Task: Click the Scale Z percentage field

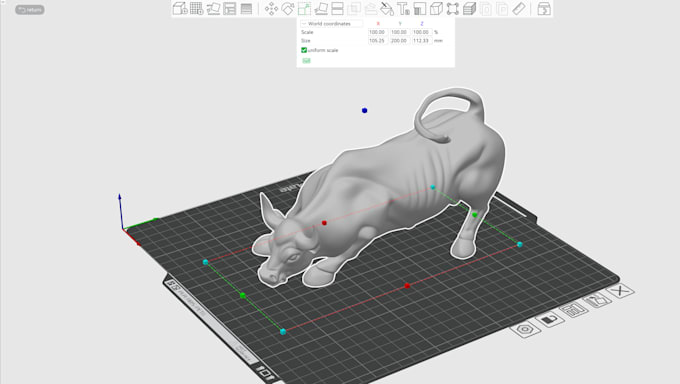Action: click(422, 32)
